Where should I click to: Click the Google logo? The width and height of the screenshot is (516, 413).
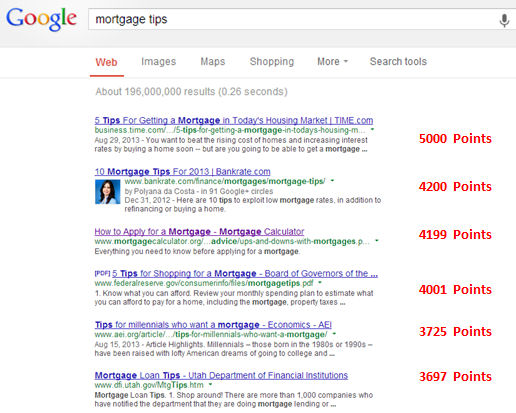[42, 19]
